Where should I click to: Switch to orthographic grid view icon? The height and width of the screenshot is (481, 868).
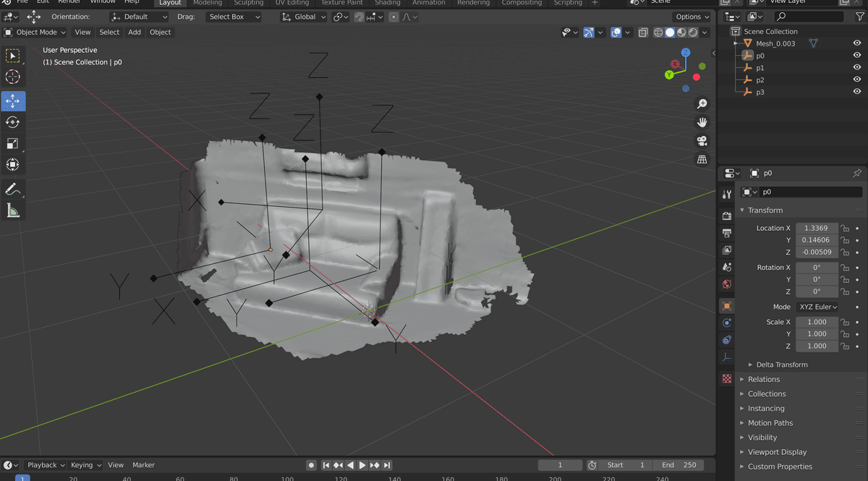pos(702,160)
